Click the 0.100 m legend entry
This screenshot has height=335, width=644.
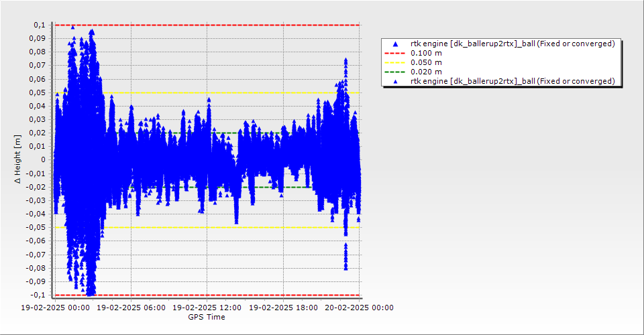426,53
